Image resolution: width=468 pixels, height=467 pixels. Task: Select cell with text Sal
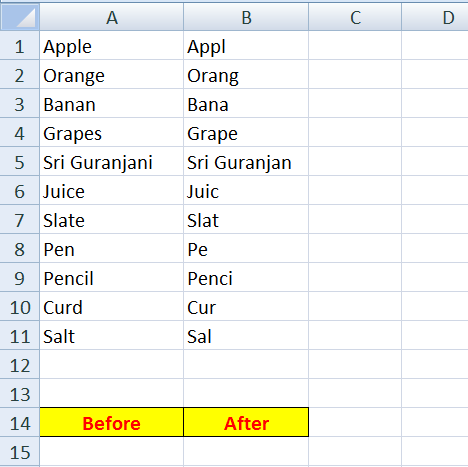(246, 336)
